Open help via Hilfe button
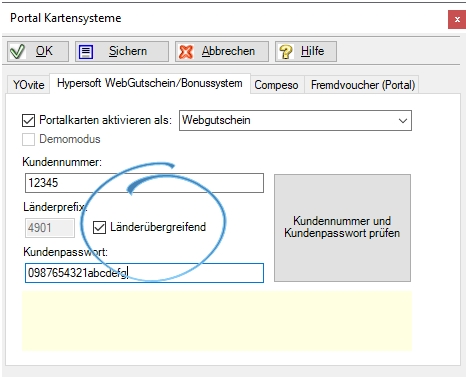 [306, 51]
